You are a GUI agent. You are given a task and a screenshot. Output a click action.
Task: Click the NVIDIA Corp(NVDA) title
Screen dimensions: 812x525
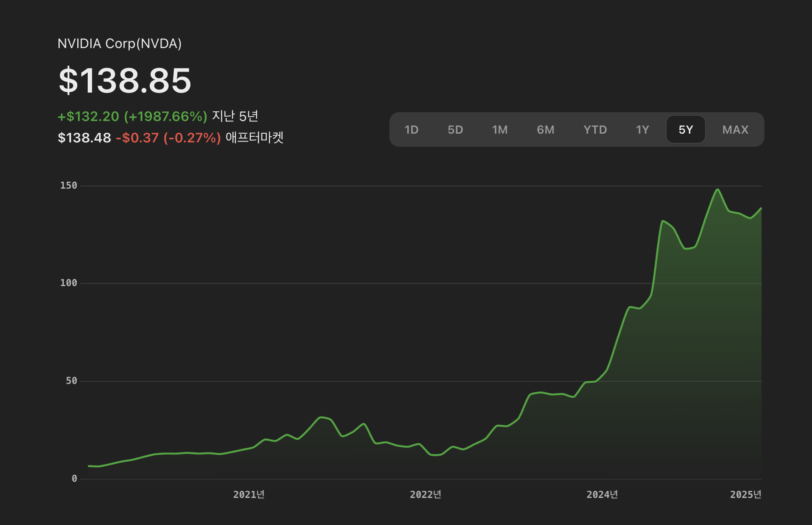(x=120, y=44)
